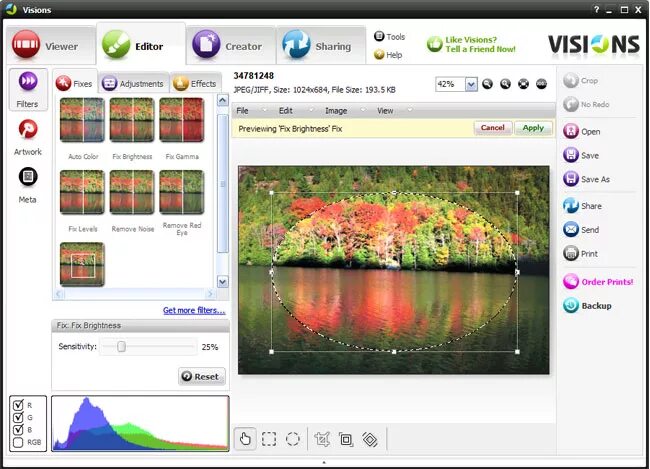The width and height of the screenshot is (650, 469).
Task: Click the zoom in magnifier icon
Action: tap(505, 84)
